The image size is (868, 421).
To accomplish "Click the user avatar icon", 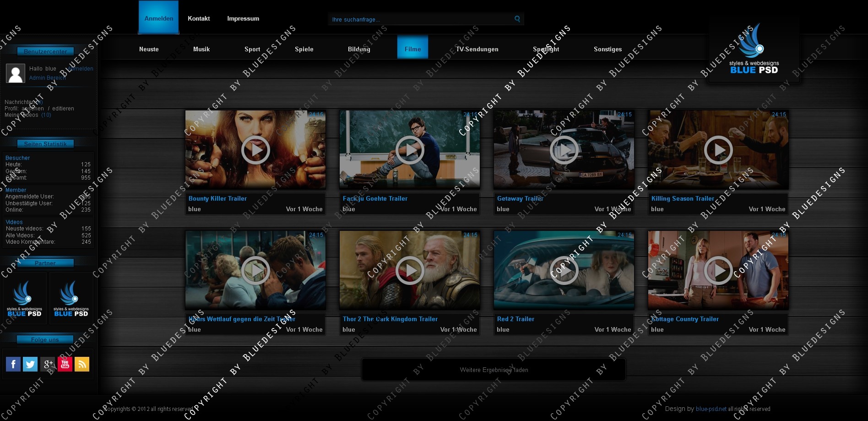I will [x=16, y=73].
